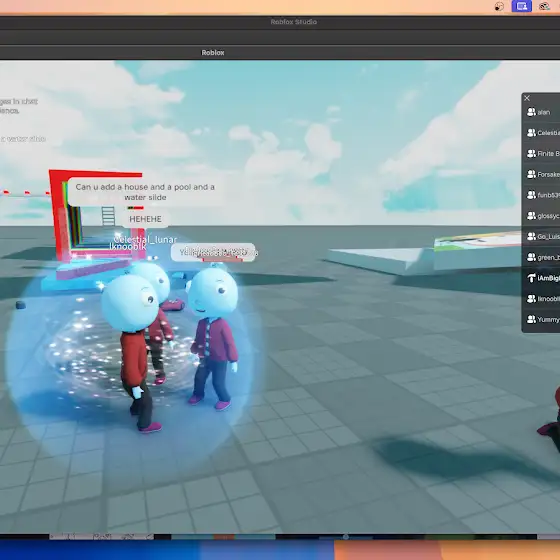Image resolution: width=560 pixels, height=560 pixels.
Task: Select the Roblox tab in the title area
Action: point(213,52)
